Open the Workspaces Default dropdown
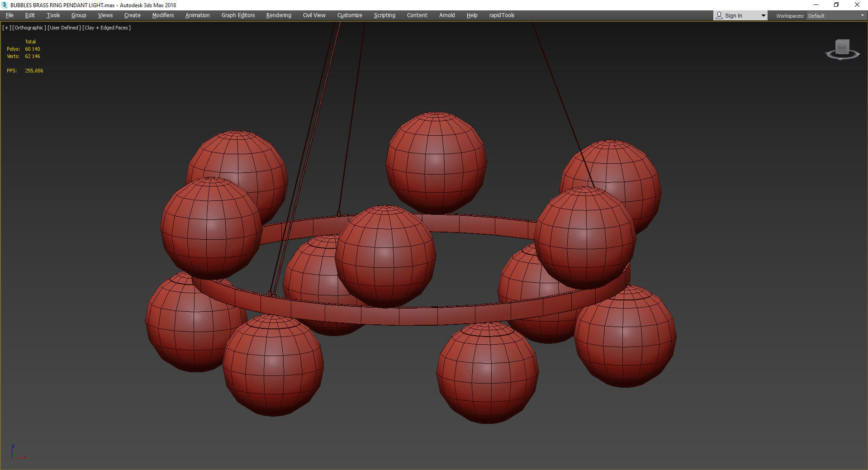868x470 pixels. click(x=836, y=16)
